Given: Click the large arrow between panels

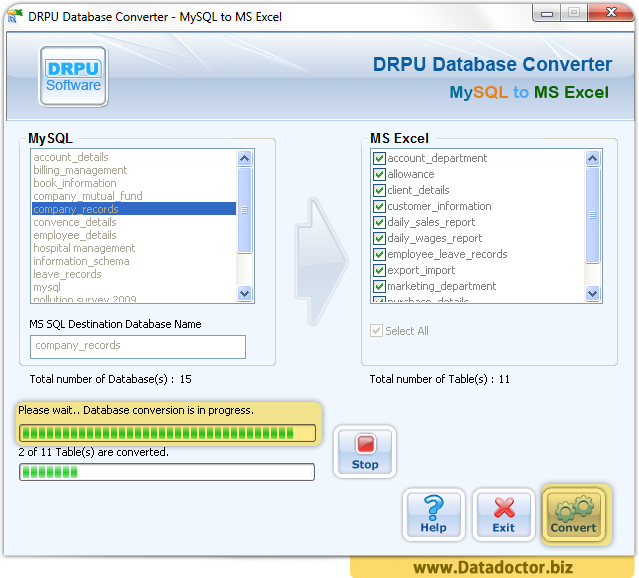Looking at the screenshot, I should [322, 261].
